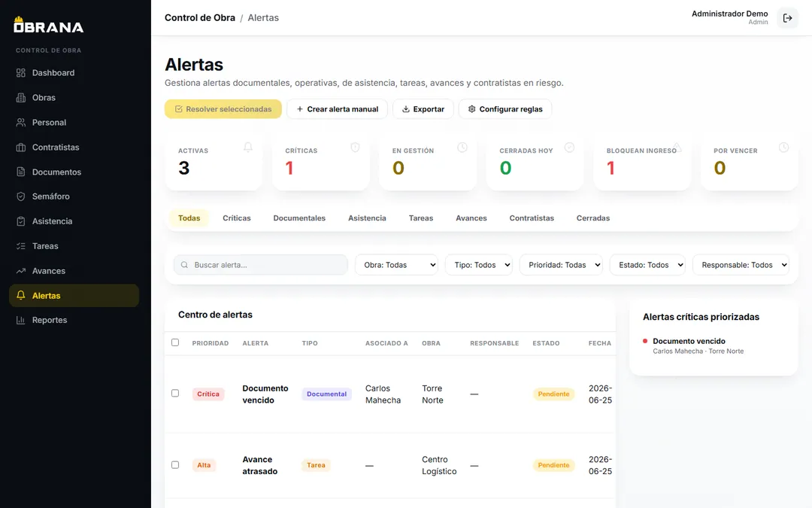This screenshot has width=812, height=508.
Task: Click the Obras building icon
Action: [21, 97]
